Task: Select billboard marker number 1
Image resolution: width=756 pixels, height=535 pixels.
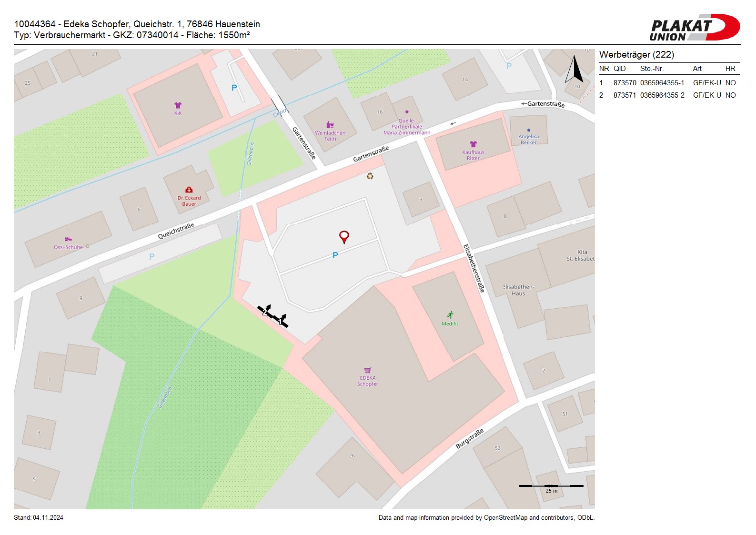Action: pos(281,321)
